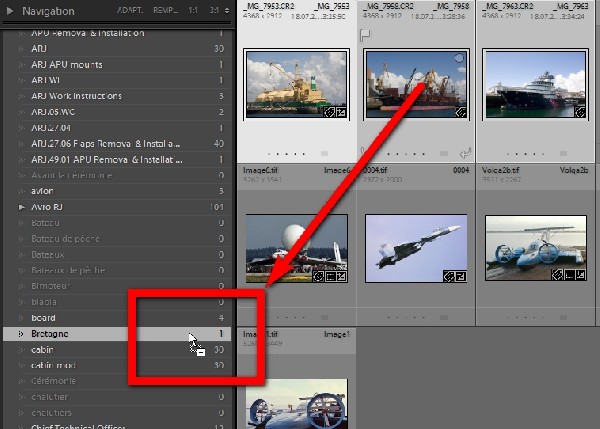The height and width of the screenshot is (429, 600).
Task: Click keyword badge on _MG_7958 thumbnail
Action: point(461,112)
